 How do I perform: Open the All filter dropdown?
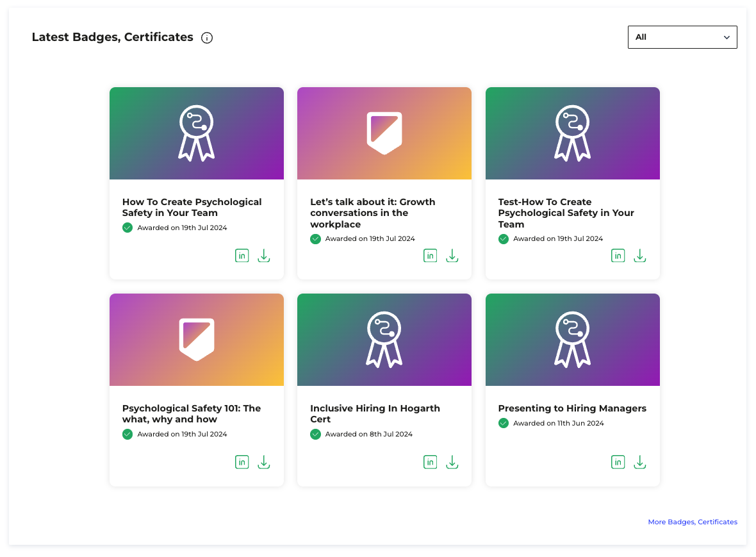(682, 37)
